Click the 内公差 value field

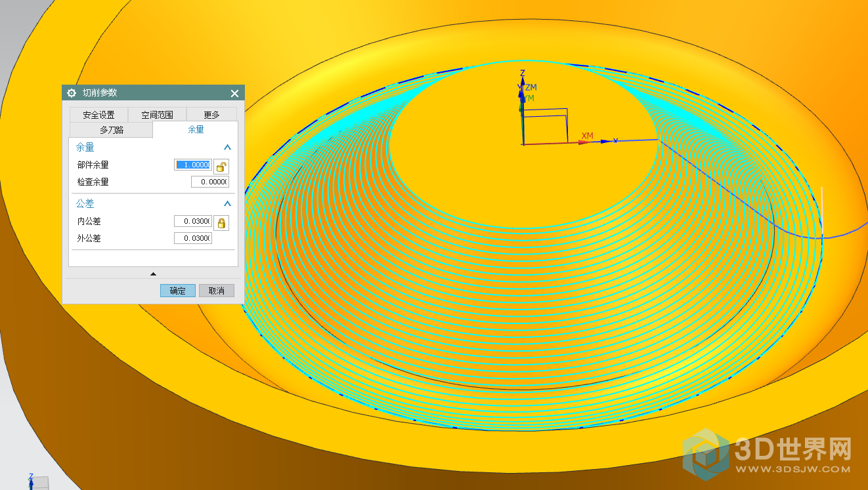pyautogui.click(x=192, y=222)
